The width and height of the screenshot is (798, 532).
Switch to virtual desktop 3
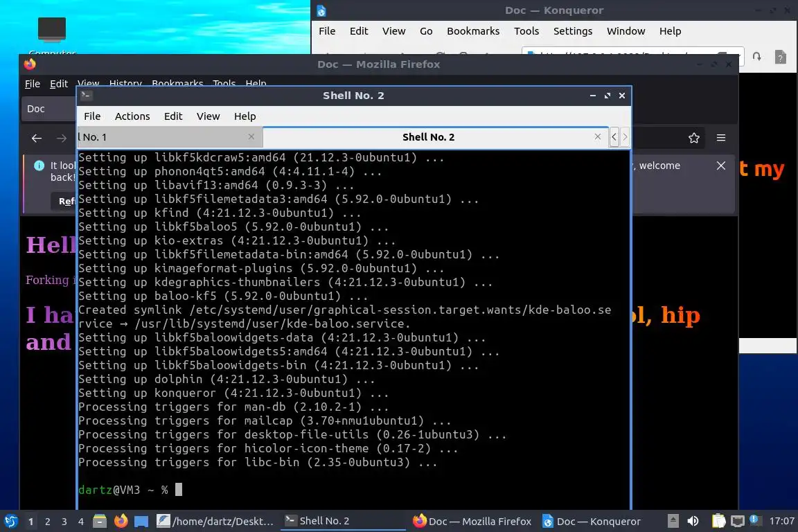tap(64, 522)
